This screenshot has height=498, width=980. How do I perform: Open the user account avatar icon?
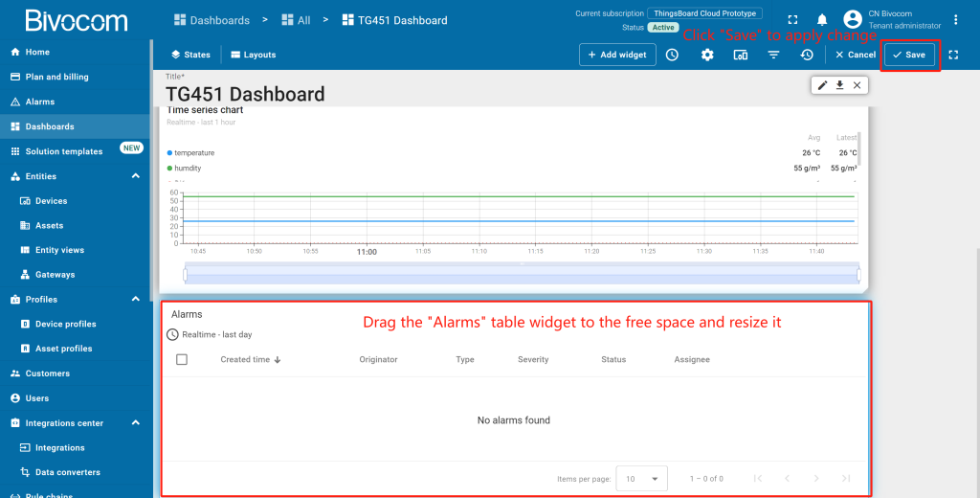[853, 20]
